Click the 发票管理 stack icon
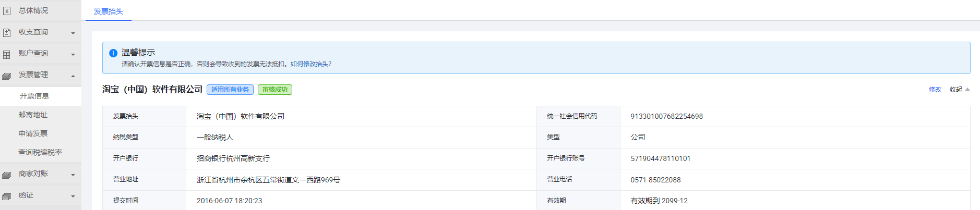This screenshot has height=210, width=980. point(7,76)
